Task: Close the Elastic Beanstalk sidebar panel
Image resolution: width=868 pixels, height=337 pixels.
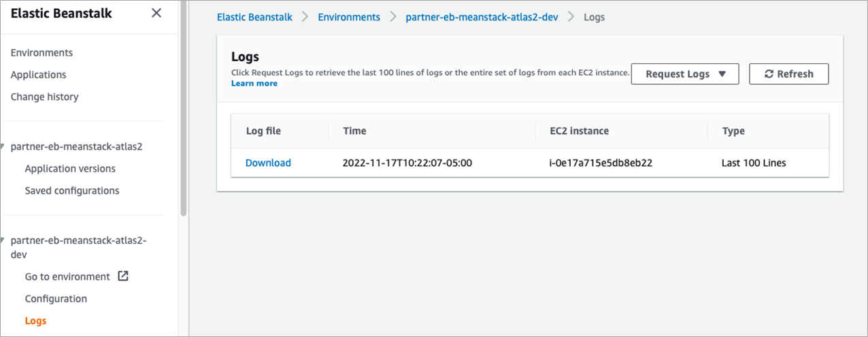Action: point(156,13)
